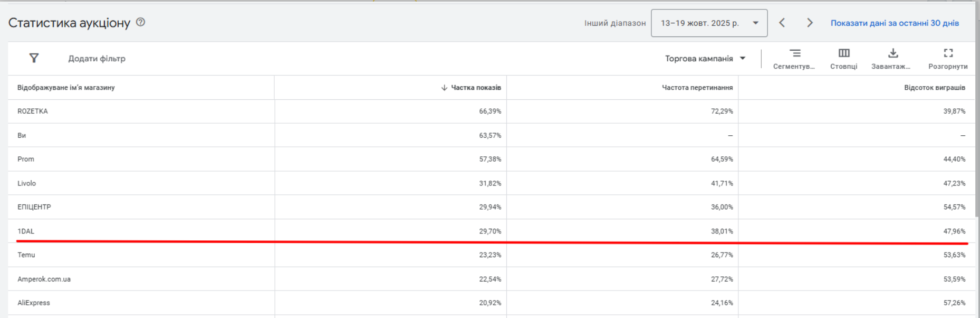Image resolution: width=980 pixels, height=318 pixels.
Task: Select the 1DAL store row
Action: pyautogui.click(x=26, y=231)
